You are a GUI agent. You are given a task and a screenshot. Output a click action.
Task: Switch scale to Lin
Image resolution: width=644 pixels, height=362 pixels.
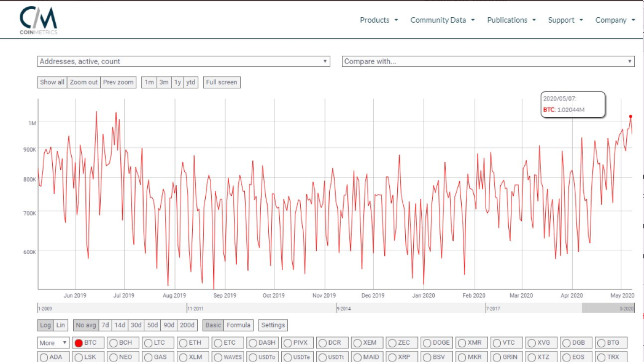61,325
